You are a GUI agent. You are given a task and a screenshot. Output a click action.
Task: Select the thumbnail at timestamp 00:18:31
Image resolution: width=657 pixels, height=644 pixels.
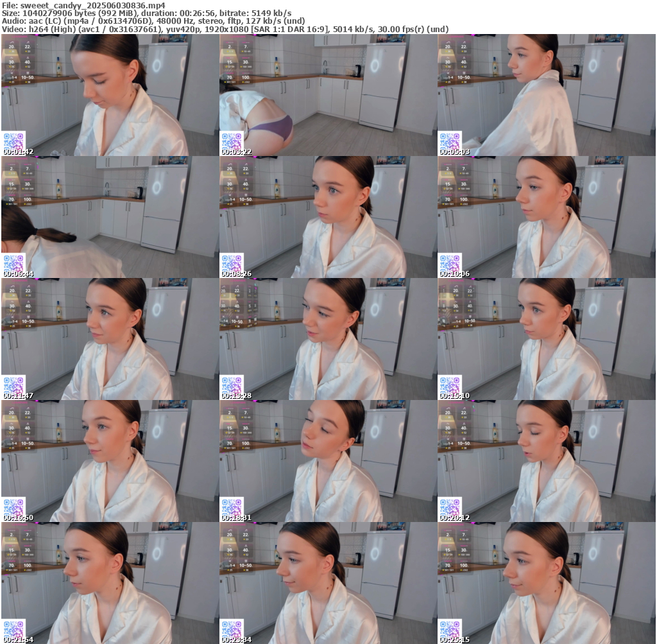pyautogui.click(x=328, y=461)
